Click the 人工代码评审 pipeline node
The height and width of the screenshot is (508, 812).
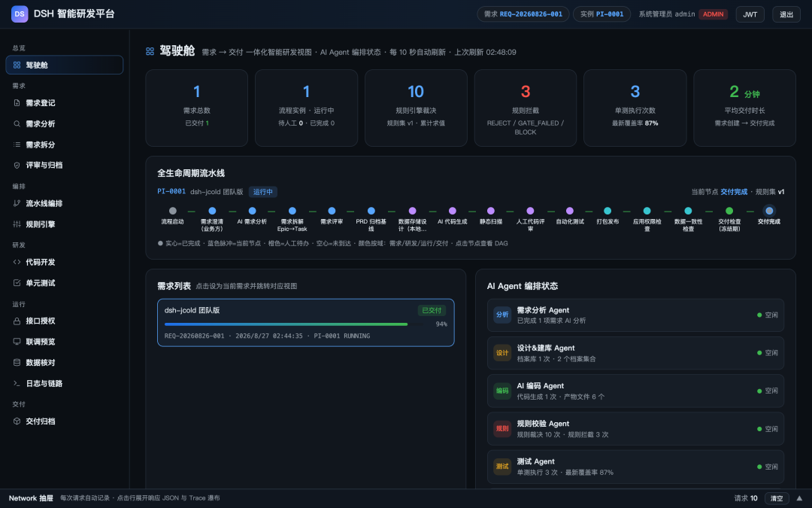point(530,211)
